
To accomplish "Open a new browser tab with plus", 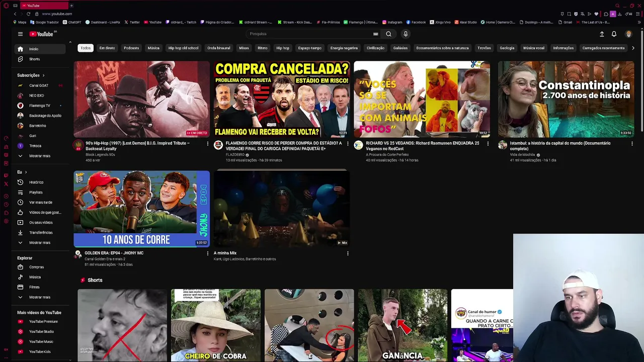I will [x=71, y=6].
